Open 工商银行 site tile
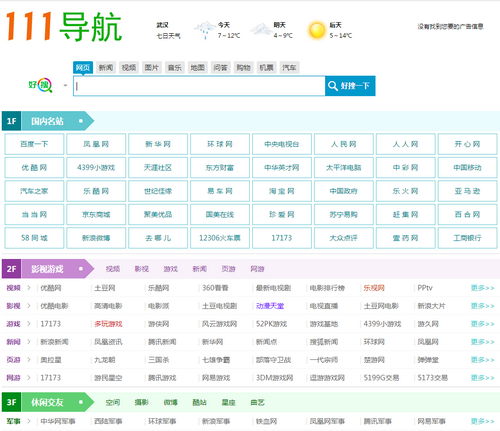The image size is (500, 431). click(467, 238)
